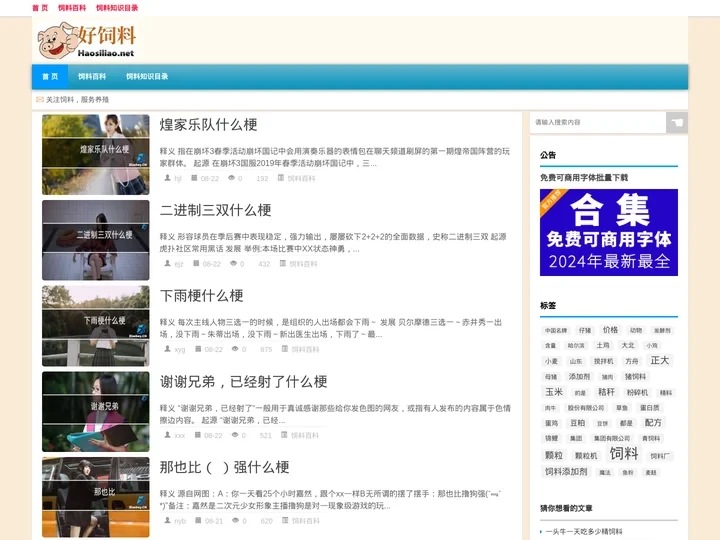Viewport: 720px width, 540px height.
Task: Click author name xyg under third article
Action: point(180,350)
